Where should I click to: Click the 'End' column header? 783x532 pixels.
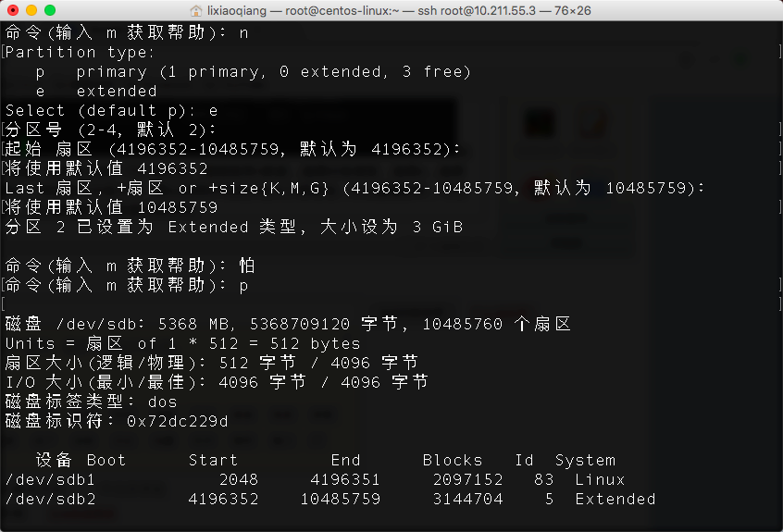[345, 461]
